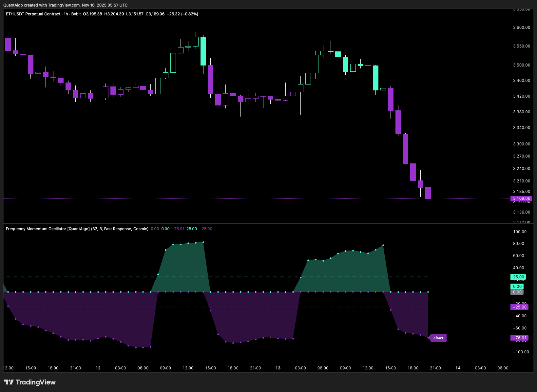This screenshot has height=392, width=537.
Task: Click the 3,420.00 price axis label
Action: click(522, 96)
